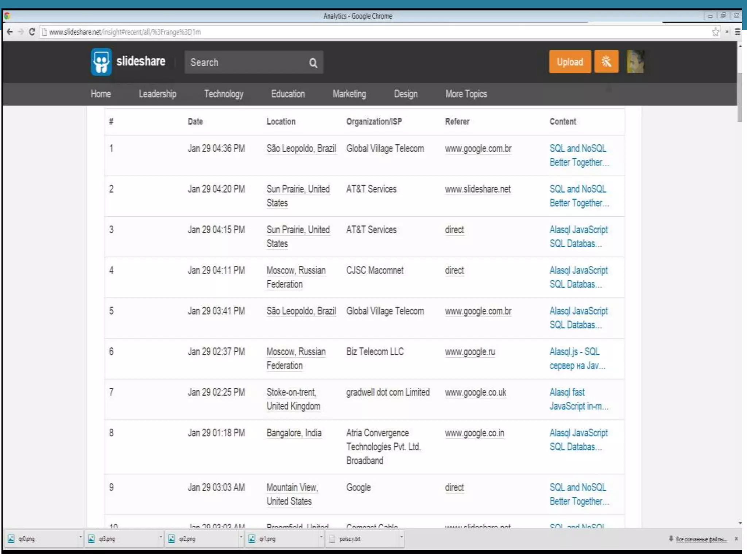Click www.google.co.uk referer
The image size is (747, 560).
pyautogui.click(x=476, y=392)
